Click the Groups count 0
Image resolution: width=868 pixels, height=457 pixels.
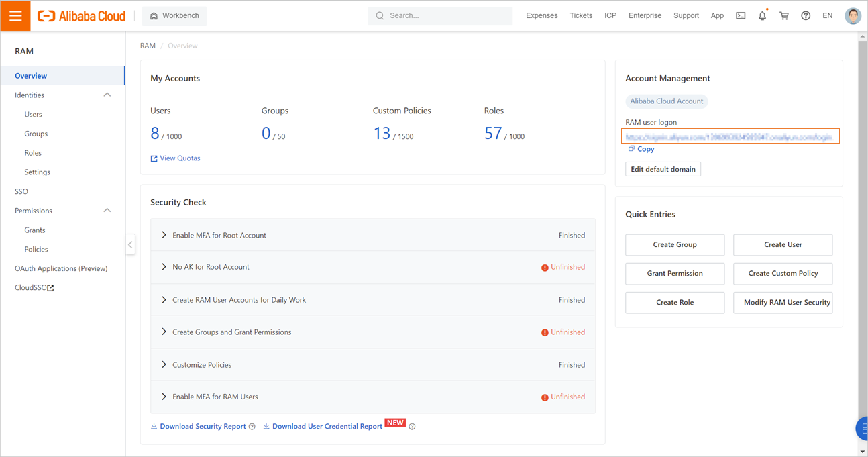coord(266,134)
